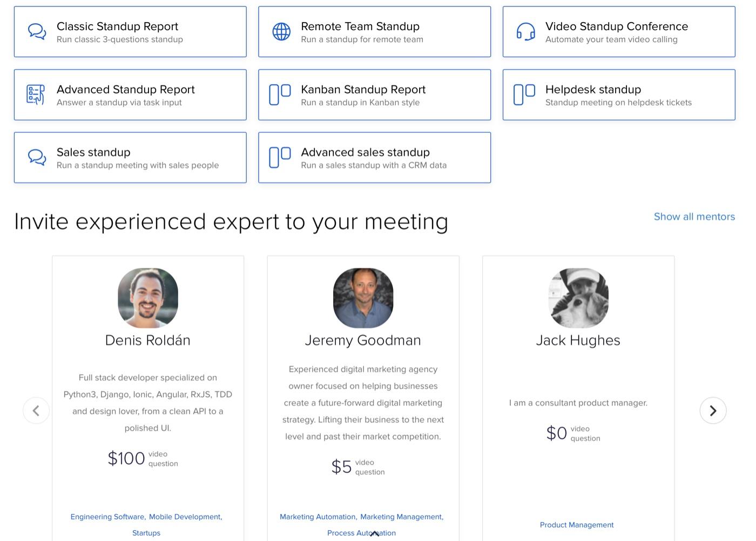Screen dimensions: 756x541
Task: Click Jeremy Goodman's profile photo
Action: 363,298
